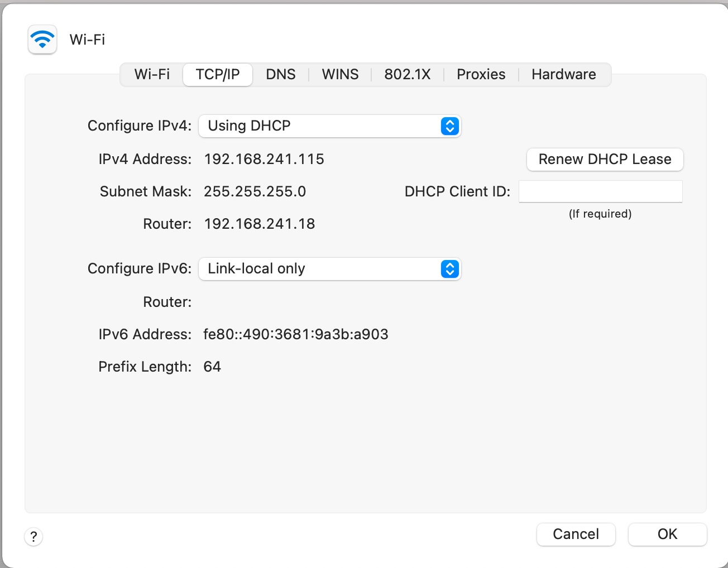Click the blue arrows on Configure IPv6
Image resolution: width=728 pixels, height=568 pixels.
[449, 269]
